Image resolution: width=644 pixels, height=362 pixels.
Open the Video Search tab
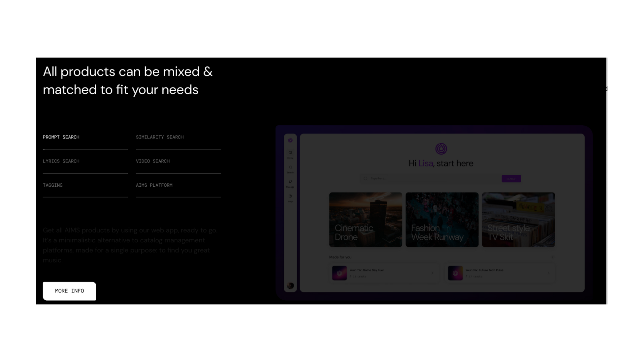153,161
